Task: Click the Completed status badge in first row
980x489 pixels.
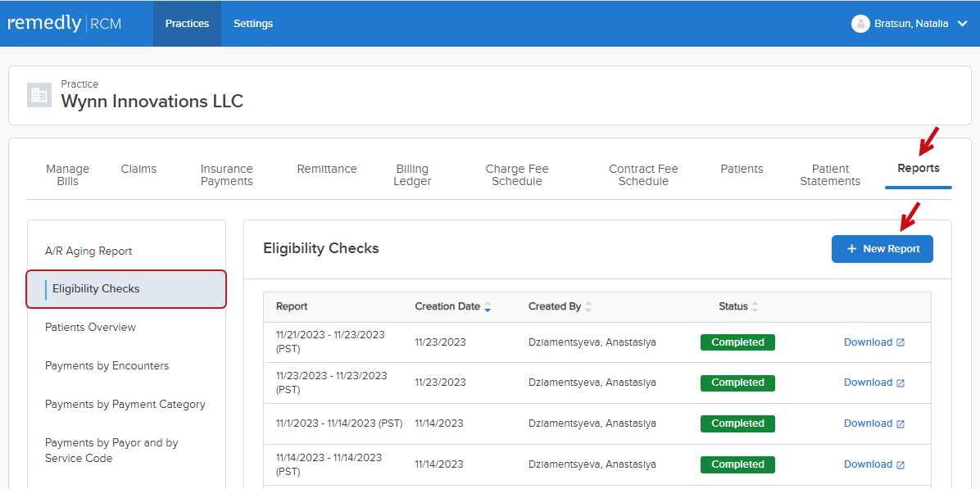Action: (x=737, y=342)
